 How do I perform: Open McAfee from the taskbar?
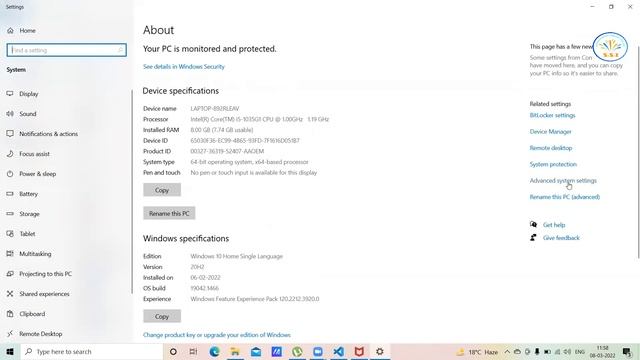click(x=359, y=351)
